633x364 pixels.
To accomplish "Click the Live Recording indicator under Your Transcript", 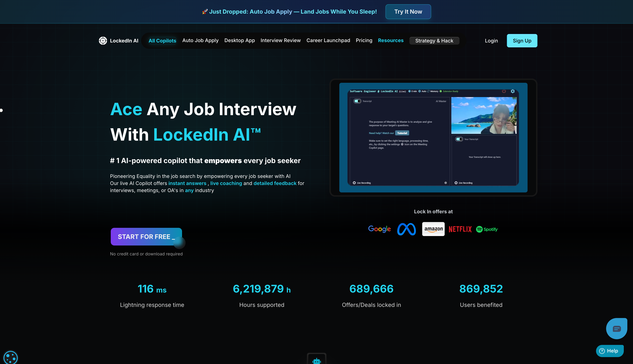I will coord(464,183).
